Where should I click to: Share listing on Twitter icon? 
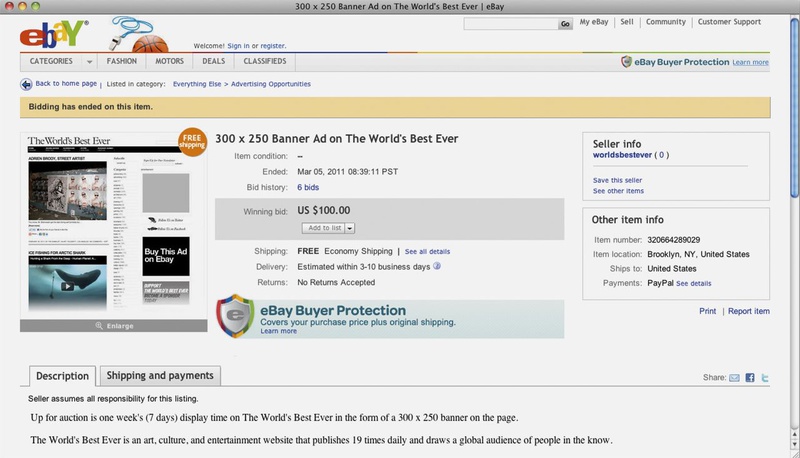765,378
